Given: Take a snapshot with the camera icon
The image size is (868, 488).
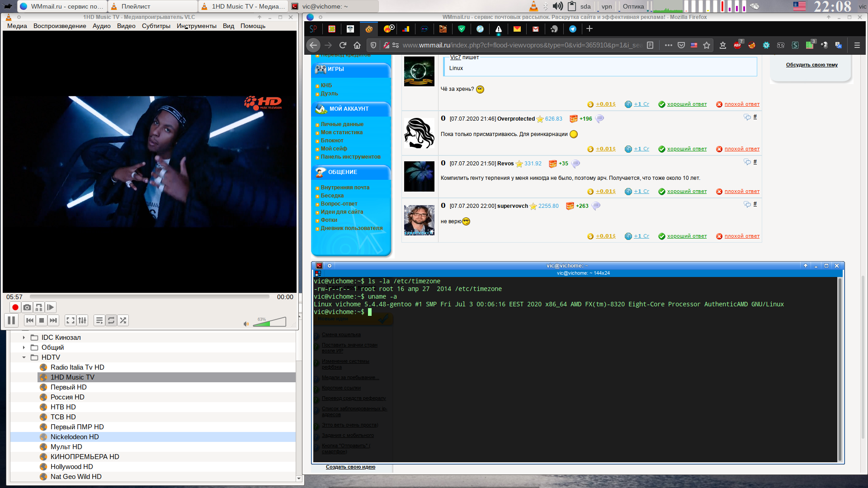Looking at the screenshot, I should pos(27,307).
